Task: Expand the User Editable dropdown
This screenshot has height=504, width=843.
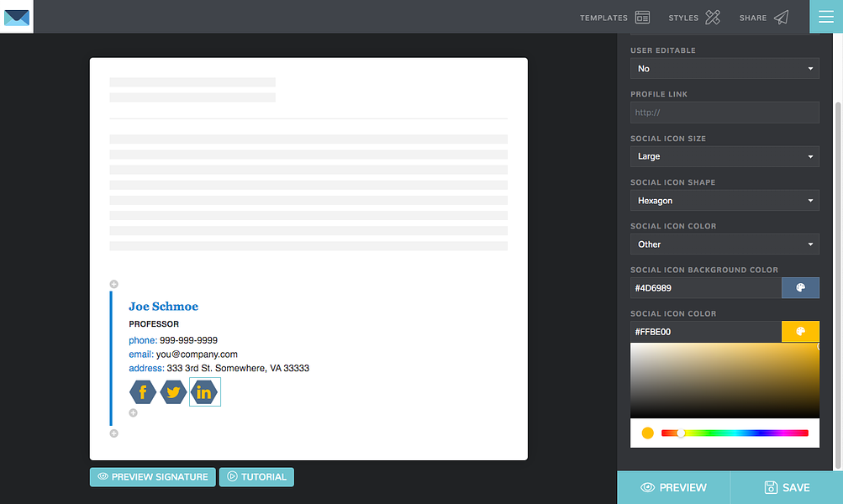Action: [x=724, y=69]
